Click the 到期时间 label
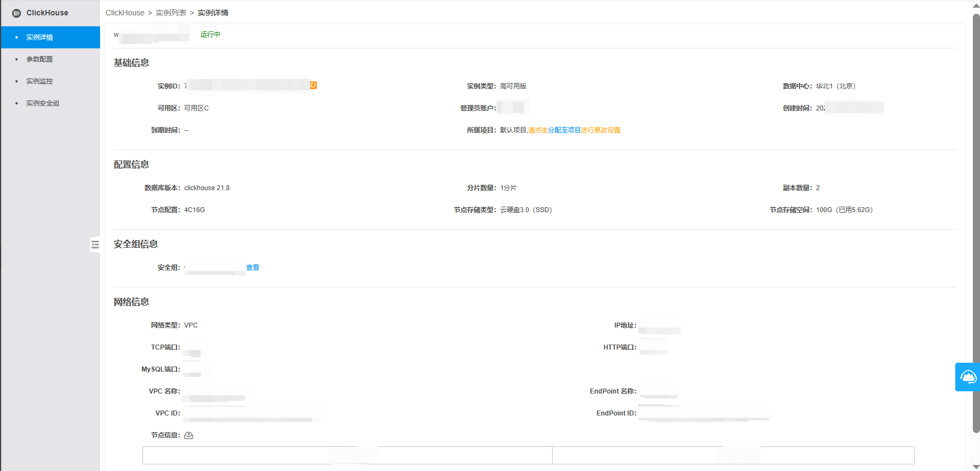 (x=166, y=130)
